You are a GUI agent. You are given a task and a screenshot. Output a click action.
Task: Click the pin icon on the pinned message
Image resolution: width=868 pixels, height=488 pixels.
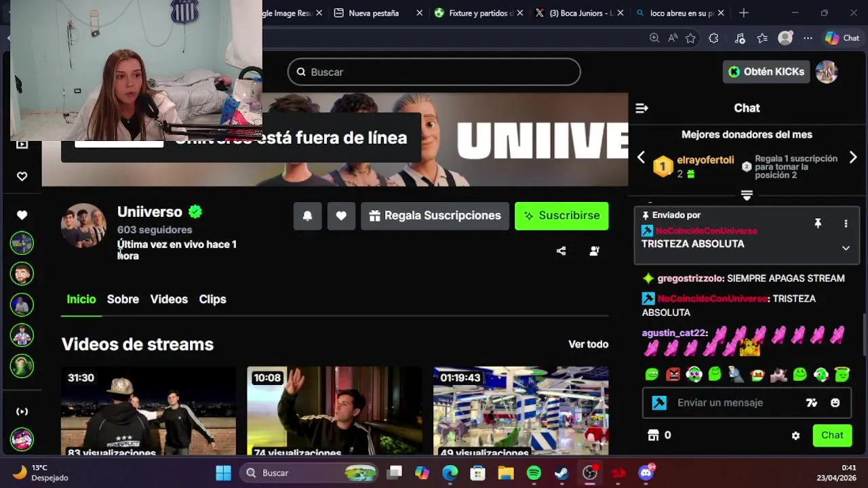click(x=818, y=224)
